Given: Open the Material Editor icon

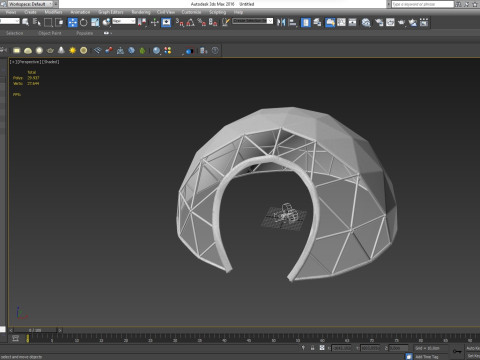Looking at the screenshot, I should coord(366,22).
